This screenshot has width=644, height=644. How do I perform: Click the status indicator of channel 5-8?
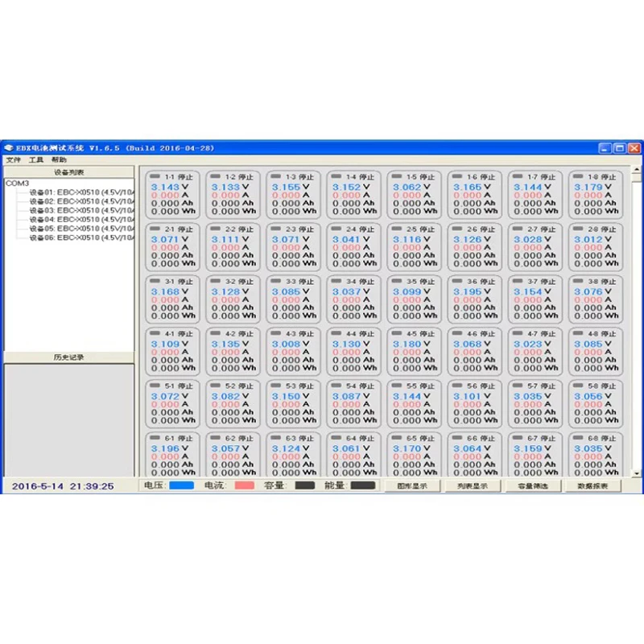click(x=578, y=386)
